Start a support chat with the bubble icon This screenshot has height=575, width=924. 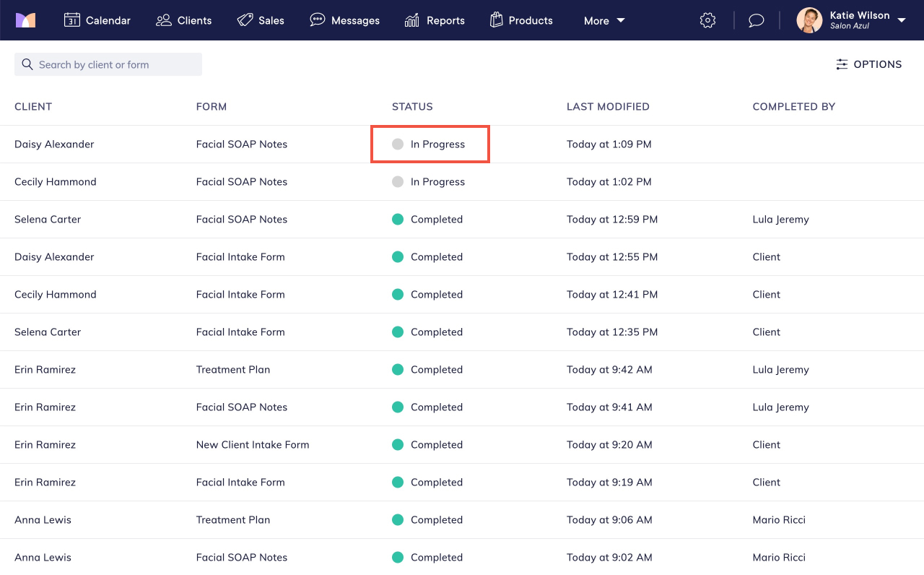756,20
